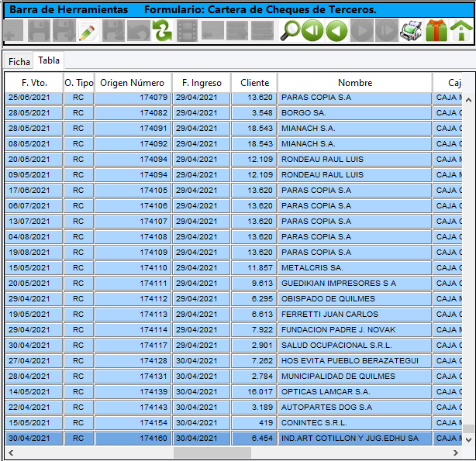This screenshot has width=476, height=461.
Task: Select client number 419 cell
Action: click(x=254, y=423)
